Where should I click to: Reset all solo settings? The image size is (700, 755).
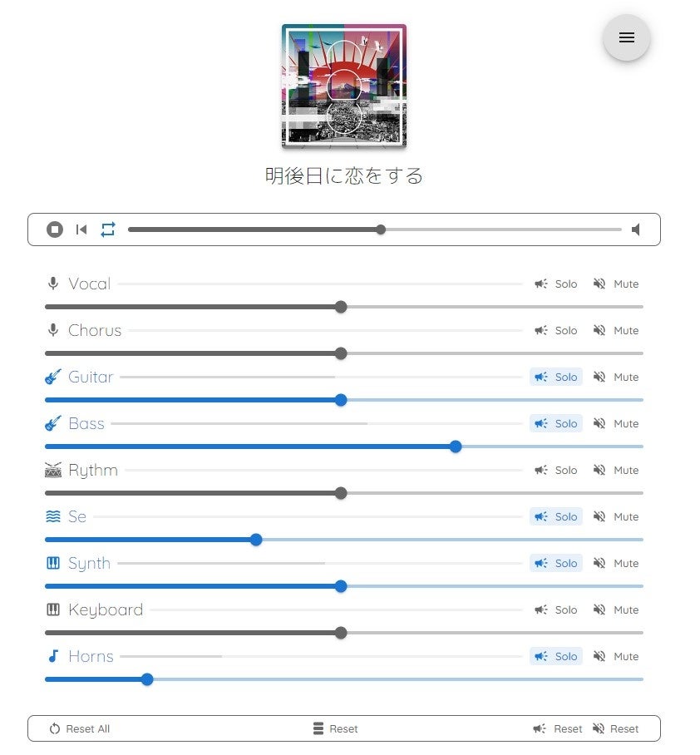point(558,728)
